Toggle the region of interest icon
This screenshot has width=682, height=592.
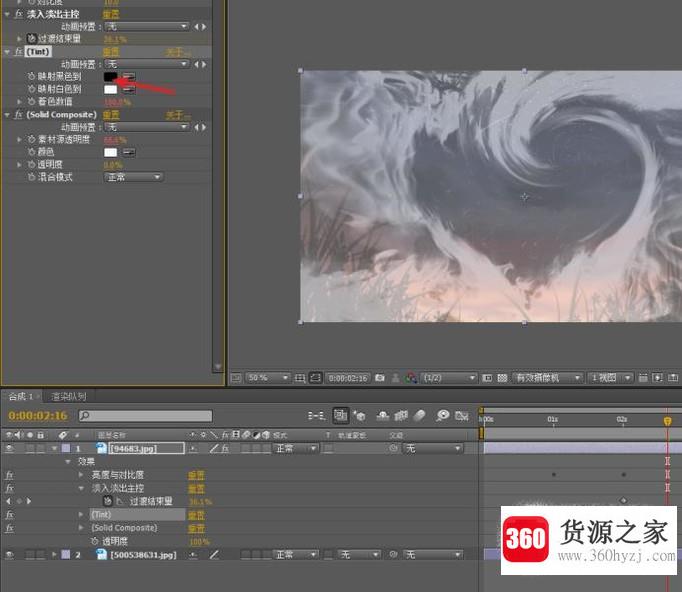487,378
